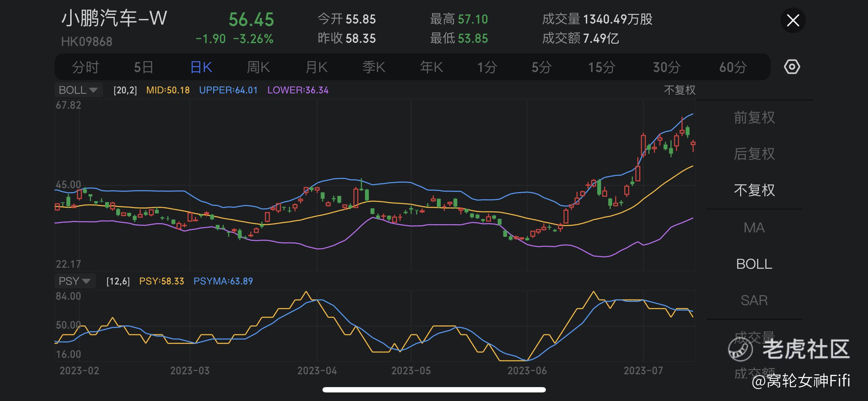Click the current price 56.45
Viewport: 868px width, 401px height.
pos(251,20)
